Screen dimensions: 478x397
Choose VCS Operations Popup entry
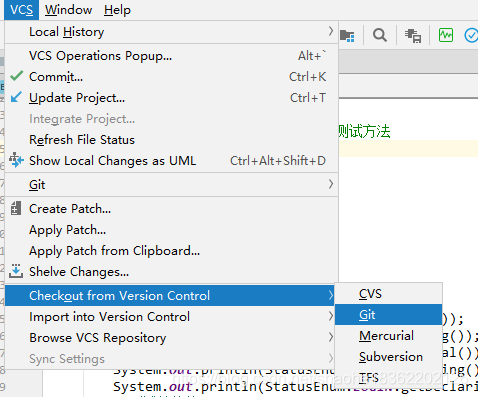tap(171, 56)
